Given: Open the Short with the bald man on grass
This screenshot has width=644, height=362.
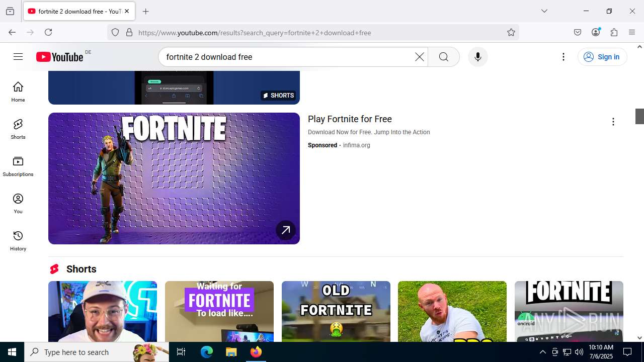Looking at the screenshot, I should [452, 311].
